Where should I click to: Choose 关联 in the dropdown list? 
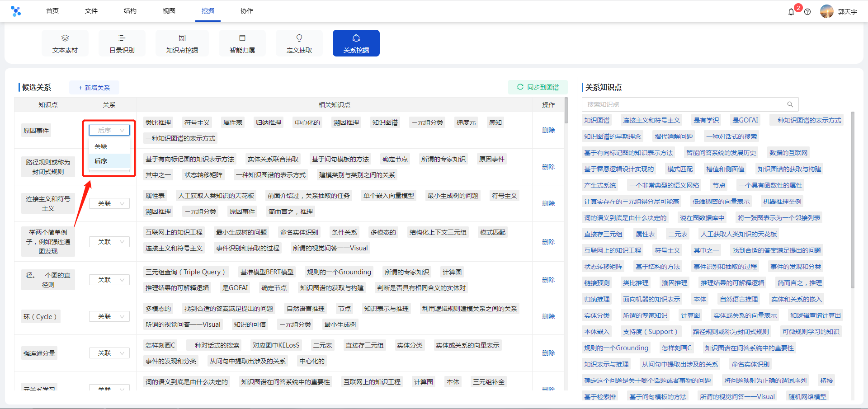click(109, 146)
